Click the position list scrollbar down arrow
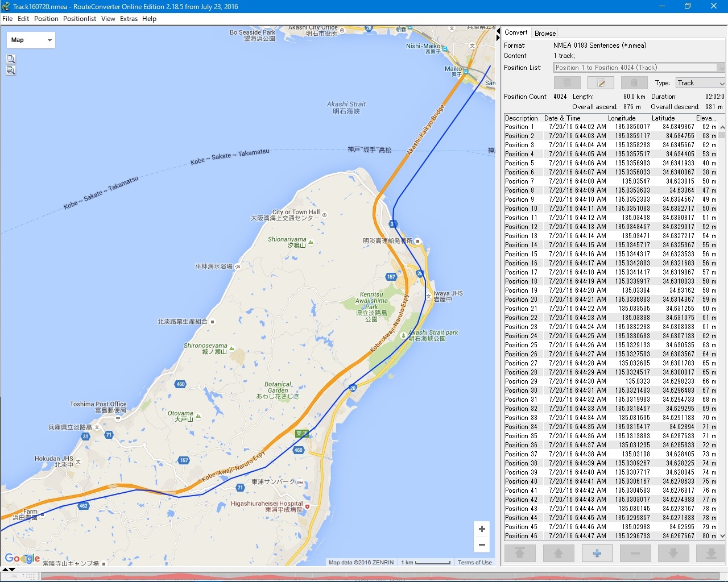This screenshot has height=582, width=728. click(x=722, y=536)
